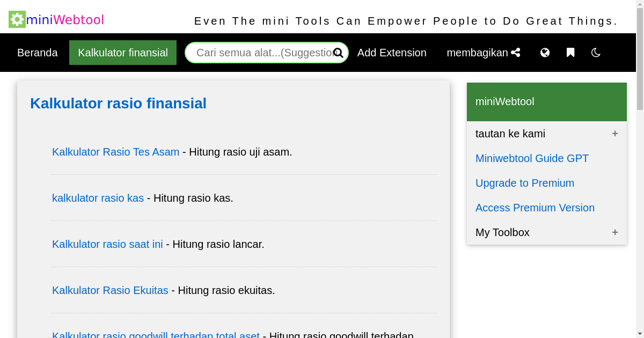
Task: Click the globe language icon
Action: (x=545, y=53)
